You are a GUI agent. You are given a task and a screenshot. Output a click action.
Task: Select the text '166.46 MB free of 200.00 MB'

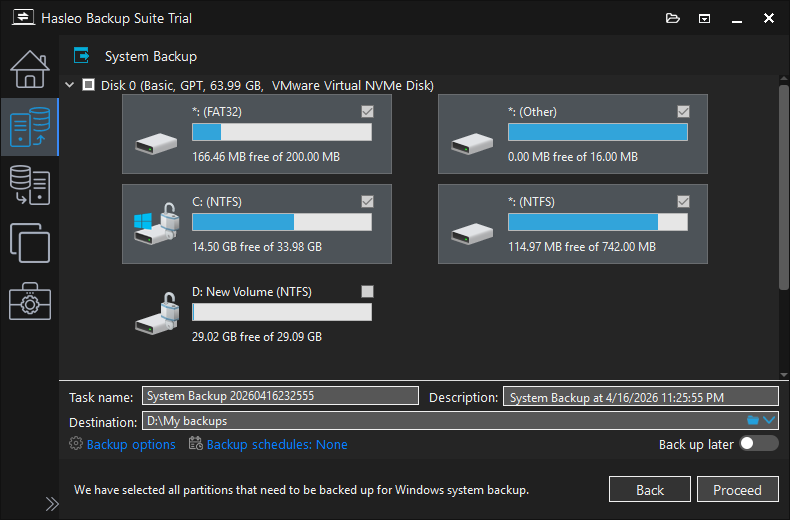point(266,157)
